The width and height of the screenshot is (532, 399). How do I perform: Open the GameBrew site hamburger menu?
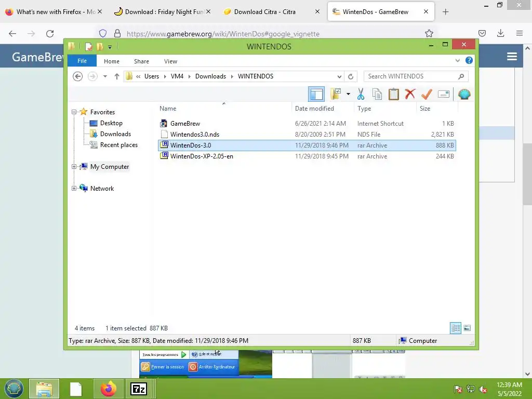[512, 57]
